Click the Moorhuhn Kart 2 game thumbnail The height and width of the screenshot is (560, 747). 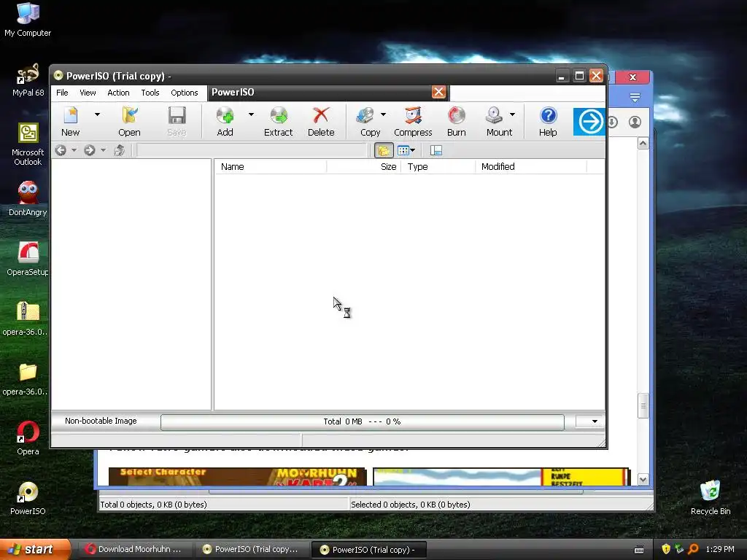pyautogui.click(x=237, y=477)
